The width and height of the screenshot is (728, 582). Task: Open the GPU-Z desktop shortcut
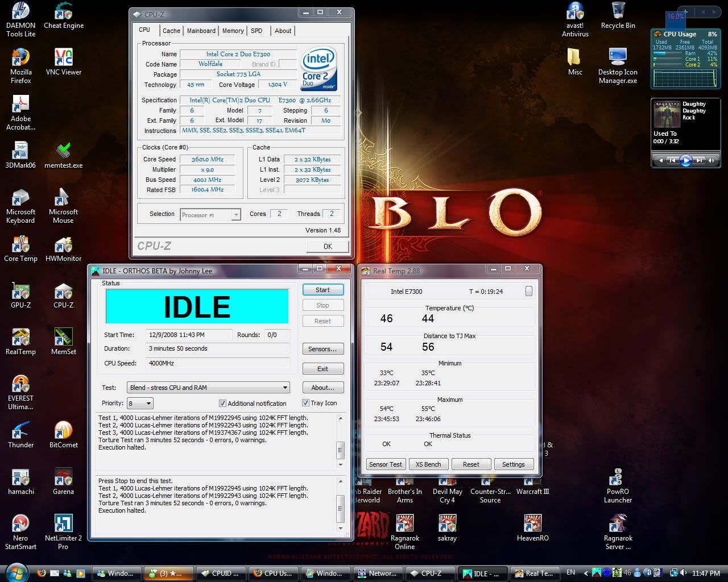click(x=20, y=292)
